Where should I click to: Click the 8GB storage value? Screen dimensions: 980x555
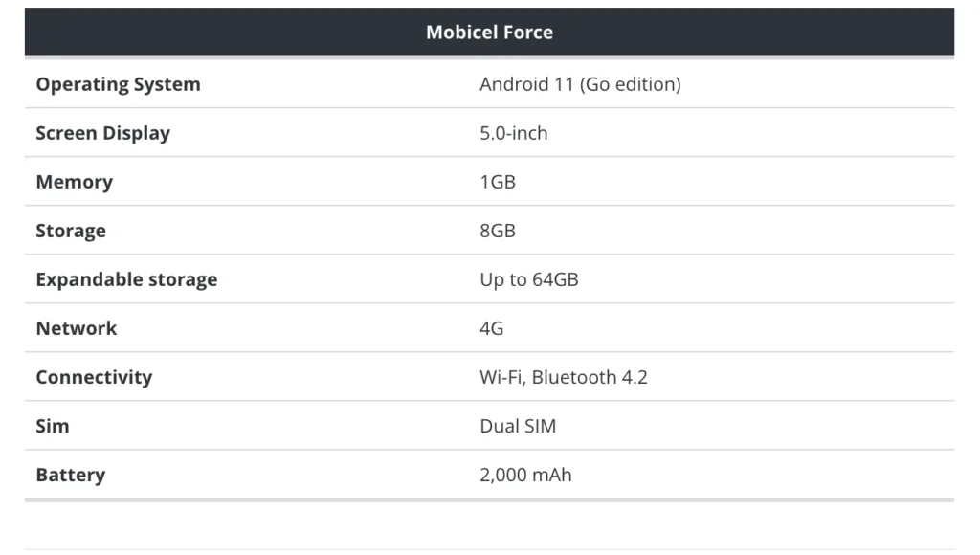point(498,231)
